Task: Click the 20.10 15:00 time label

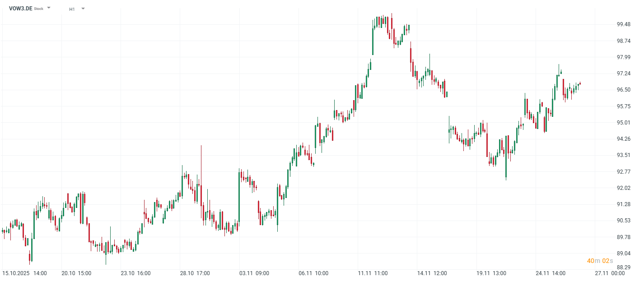Action: [x=76, y=273]
